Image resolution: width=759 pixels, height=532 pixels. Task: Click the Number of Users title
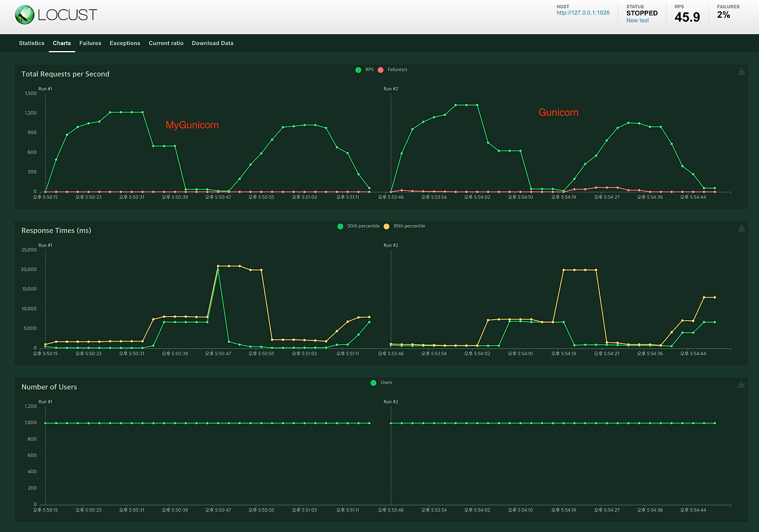click(49, 387)
